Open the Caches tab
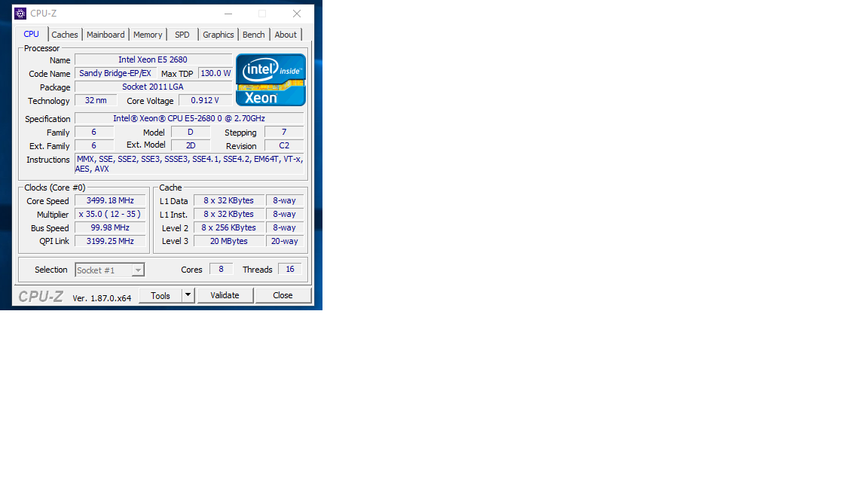The image size is (868, 488). pos(65,35)
